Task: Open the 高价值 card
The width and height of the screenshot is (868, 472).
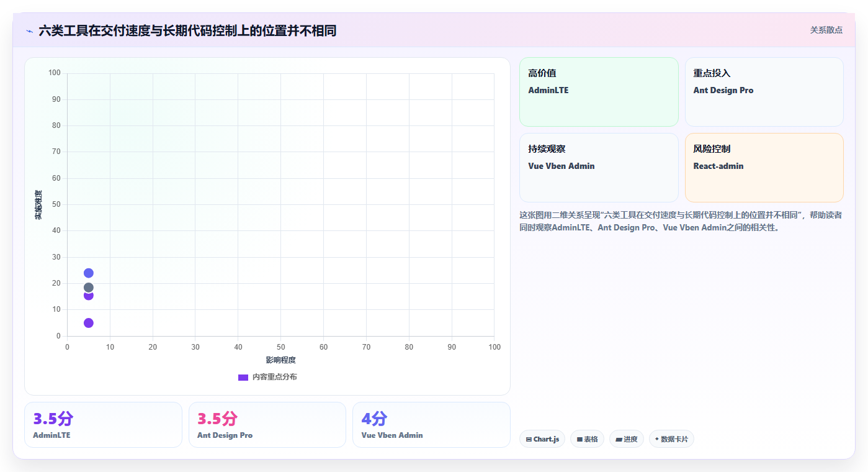Action: point(599,92)
